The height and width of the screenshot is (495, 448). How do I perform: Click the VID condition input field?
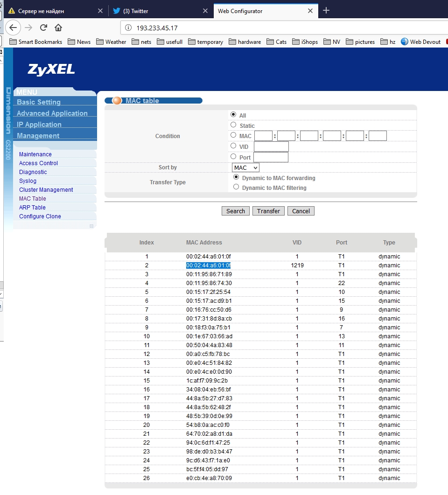coord(271,146)
